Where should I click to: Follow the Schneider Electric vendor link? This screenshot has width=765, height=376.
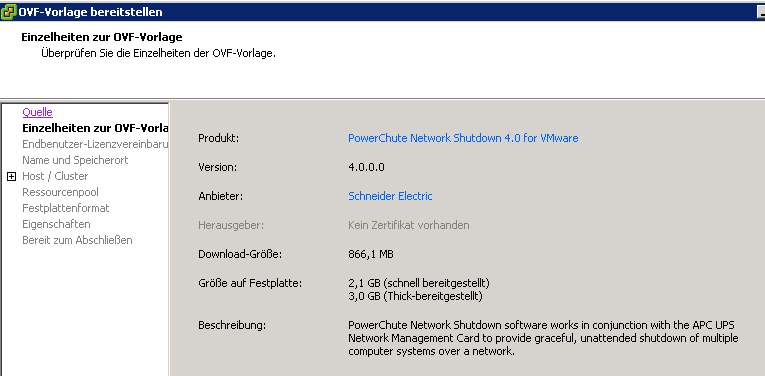coord(390,196)
